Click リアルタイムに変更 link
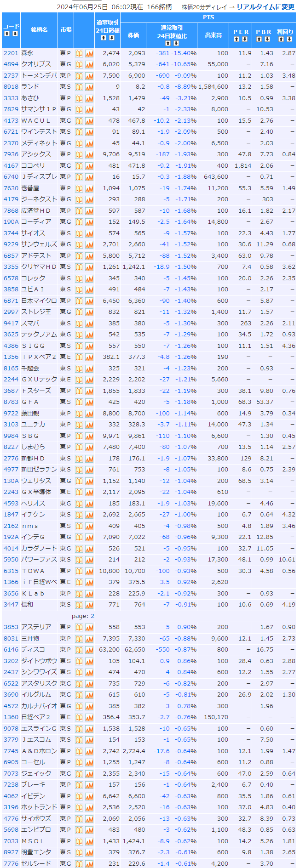The width and height of the screenshot is (300, 868). click(x=265, y=7)
